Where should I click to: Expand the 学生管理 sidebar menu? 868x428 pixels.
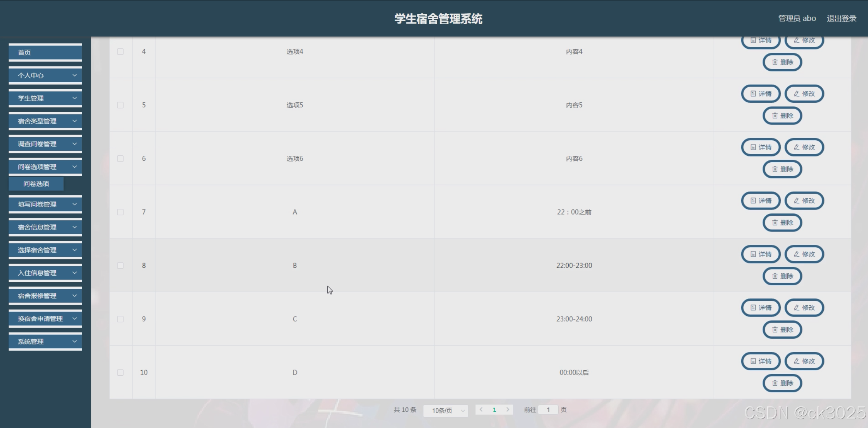coord(45,98)
